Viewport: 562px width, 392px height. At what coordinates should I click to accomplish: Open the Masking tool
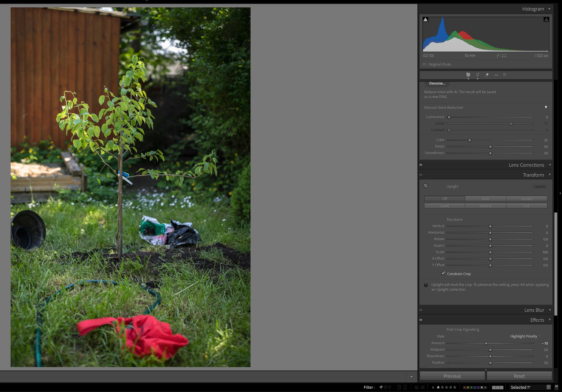pyautogui.click(x=505, y=75)
